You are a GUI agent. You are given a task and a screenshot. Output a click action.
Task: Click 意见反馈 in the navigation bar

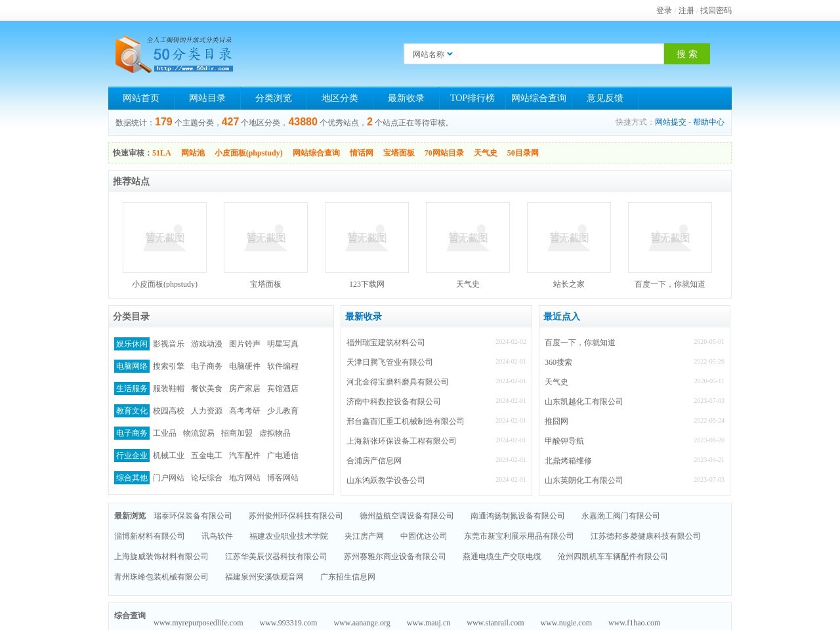605,98
